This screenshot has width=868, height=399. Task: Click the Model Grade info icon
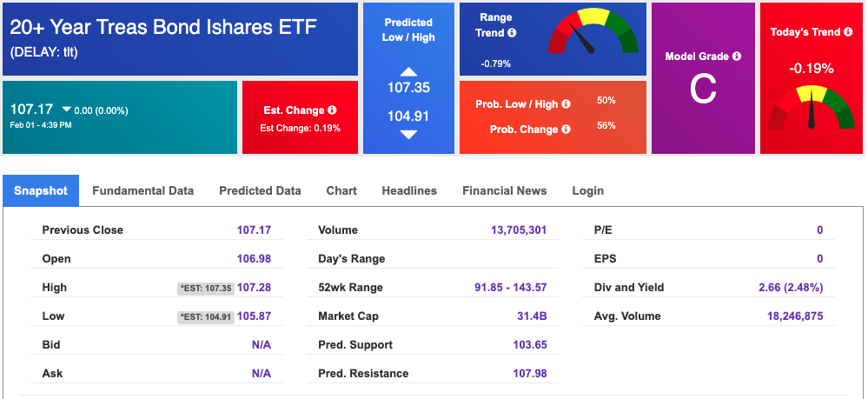pos(736,56)
